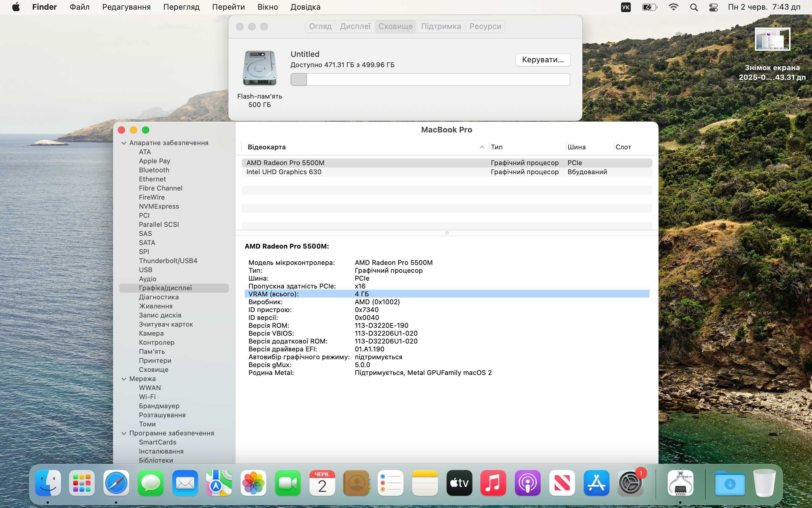The height and width of the screenshot is (508, 812).
Task: Open System Preferences in the Dock
Action: [x=630, y=483]
